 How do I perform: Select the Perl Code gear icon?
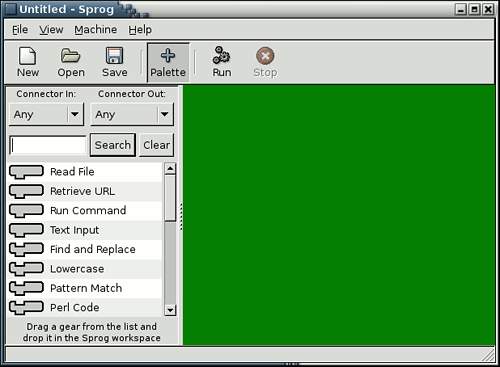coord(26,308)
